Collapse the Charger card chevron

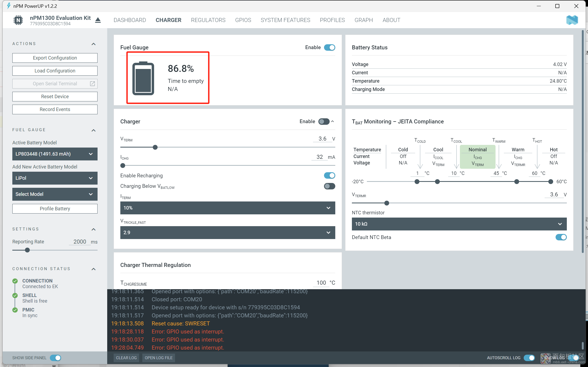coord(333,122)
